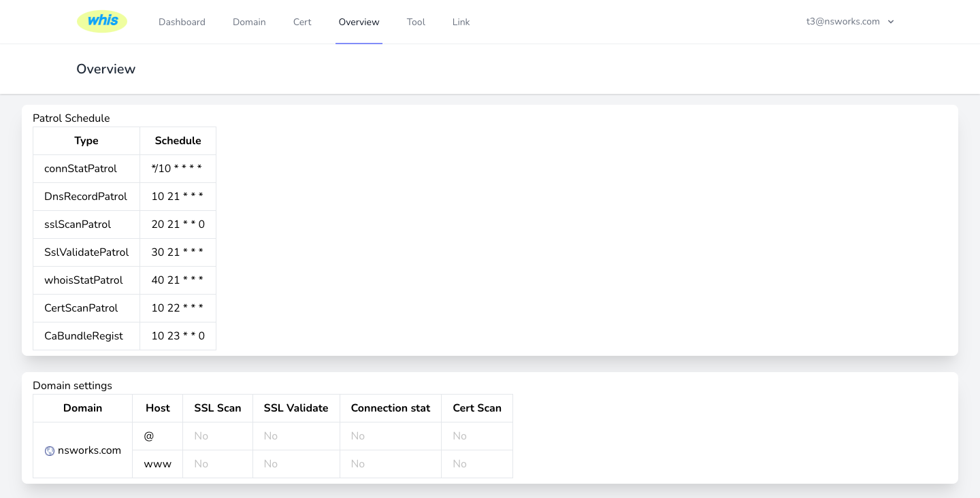980x498 pixels.
Task: Toggle SSL Validate for the www host
Action: 271,464
